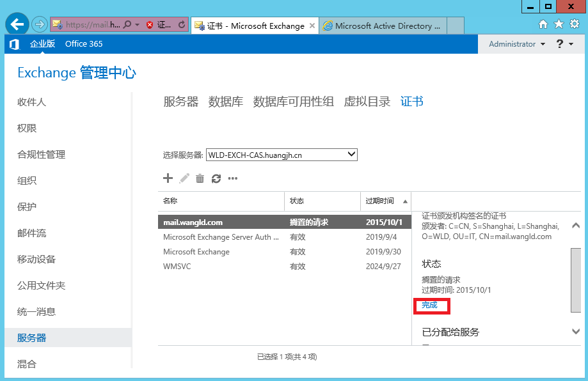
Task: Open 合规性管理 in the left navigation
Action: pyautogui.click(x=41, y=154)
